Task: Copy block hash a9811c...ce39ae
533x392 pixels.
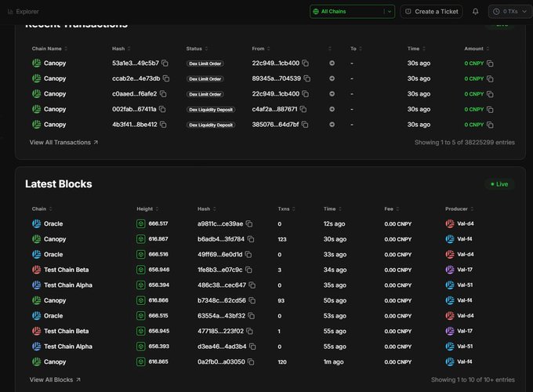Action: pyautogui.click(x=249, y=223)
